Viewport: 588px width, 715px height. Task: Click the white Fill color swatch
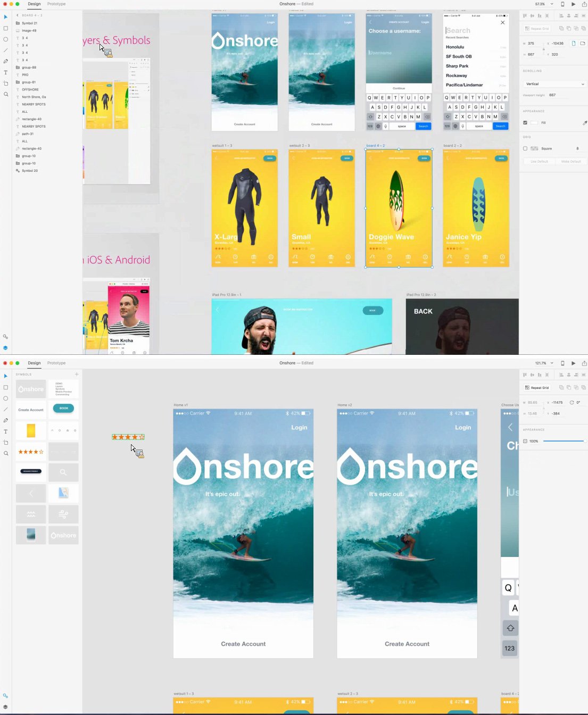tap(534, 122)
